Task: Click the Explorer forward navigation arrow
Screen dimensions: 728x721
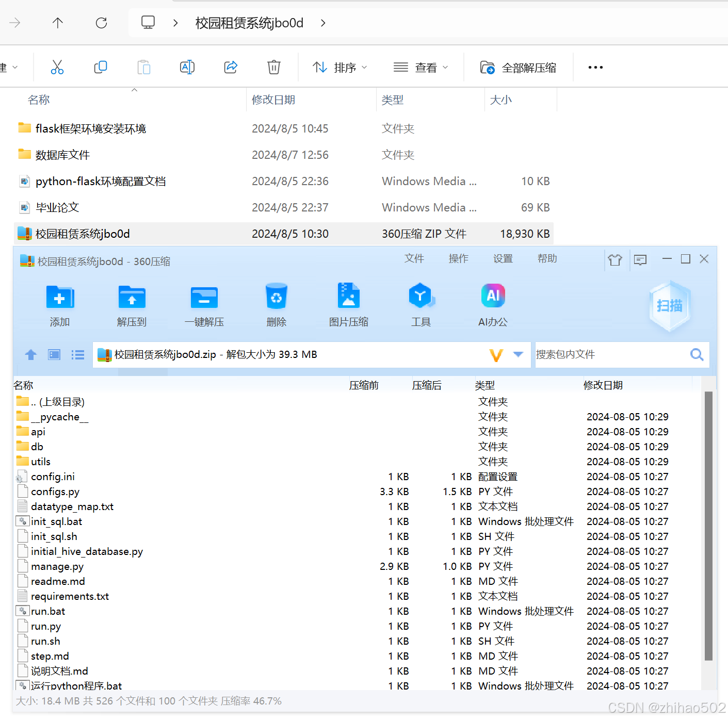Action: (x=15, y=23)
